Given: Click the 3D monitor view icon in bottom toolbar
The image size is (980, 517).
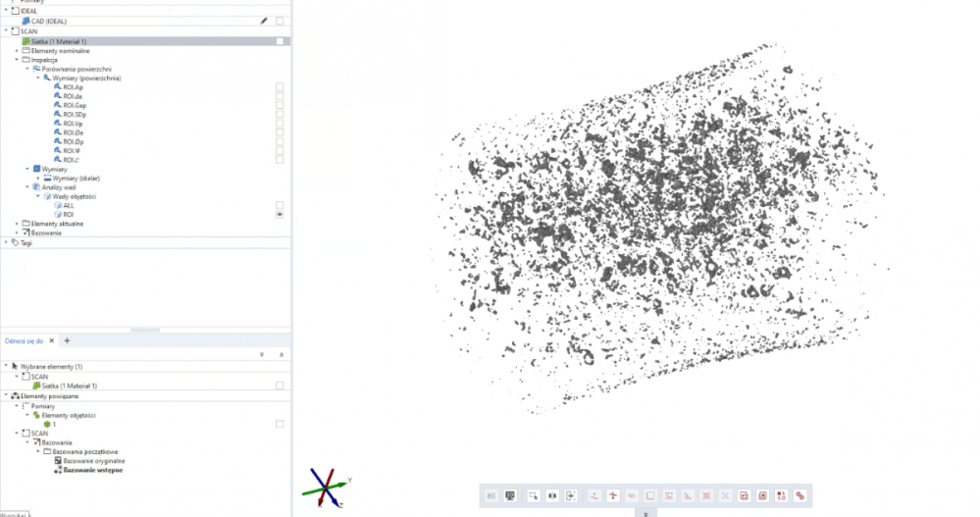Looking at the screenshot, I should coord(510,496).
